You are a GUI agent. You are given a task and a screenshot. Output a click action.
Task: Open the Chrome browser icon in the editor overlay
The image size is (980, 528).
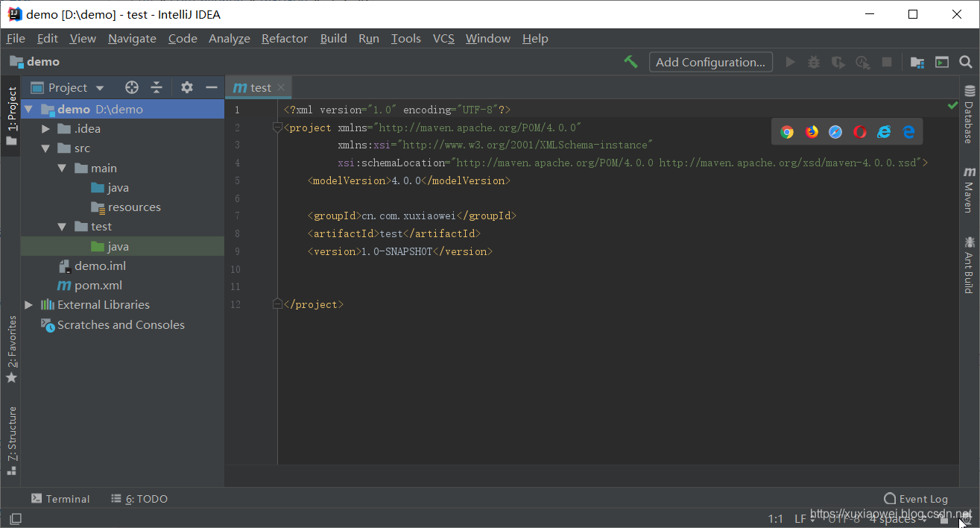click(787, 131)
